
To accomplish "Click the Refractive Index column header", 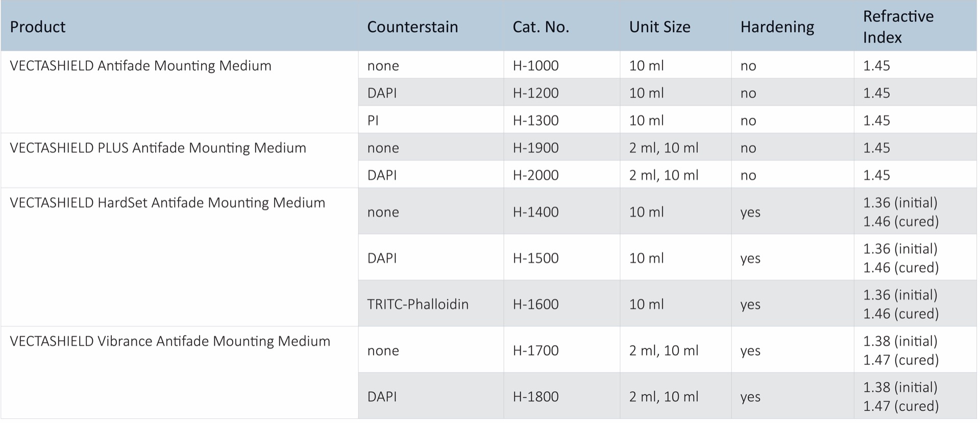I will pos(898,27).
